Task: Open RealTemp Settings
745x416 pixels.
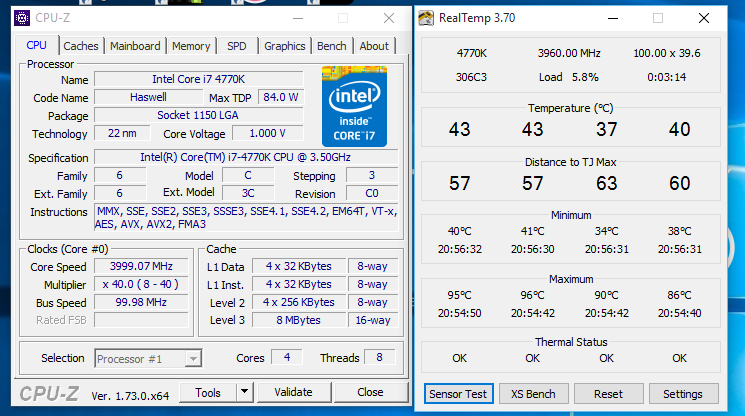Action: point(683,394)
